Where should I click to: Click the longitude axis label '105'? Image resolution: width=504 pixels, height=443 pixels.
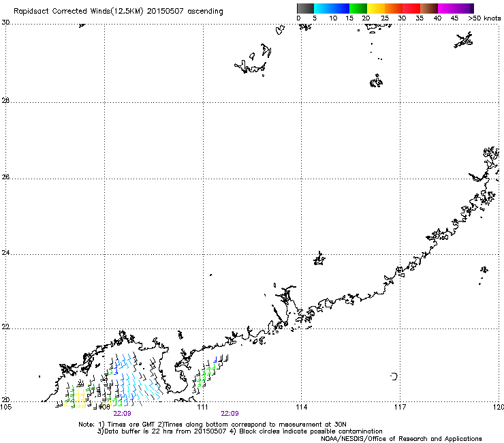click(5, 407)
